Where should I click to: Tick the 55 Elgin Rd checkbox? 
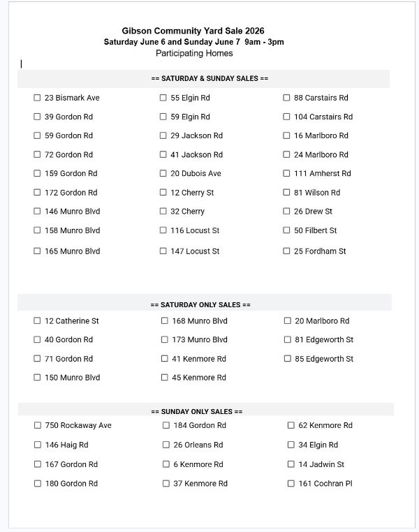[163, 98]
